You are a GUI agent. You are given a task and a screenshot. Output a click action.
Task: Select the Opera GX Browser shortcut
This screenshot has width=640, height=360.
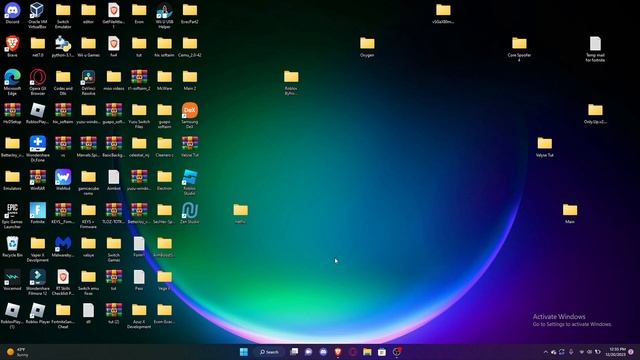coord(38,82)
